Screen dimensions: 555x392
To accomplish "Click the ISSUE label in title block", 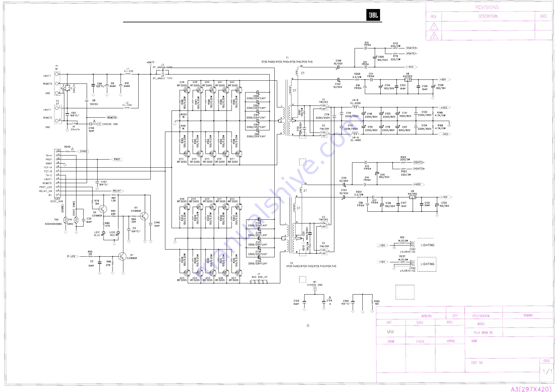I will click(x=547, y=361).
